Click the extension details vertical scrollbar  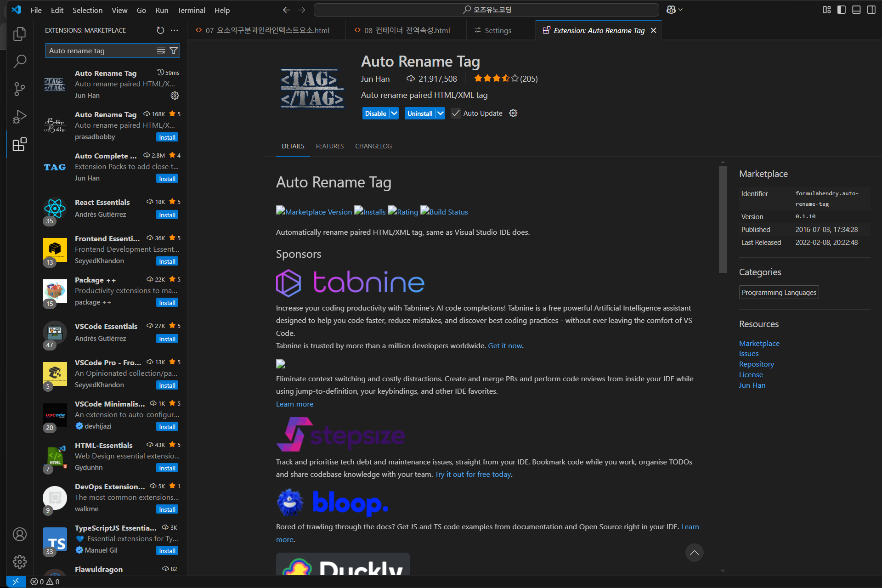tap(723, 220)
